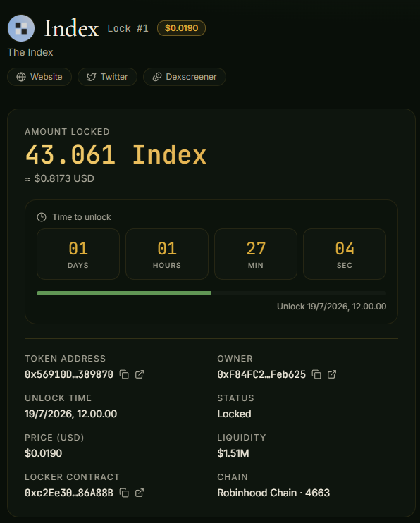420x523 pixels.
Task: Open locker contract in external explorer
Action: pos(140,493)
